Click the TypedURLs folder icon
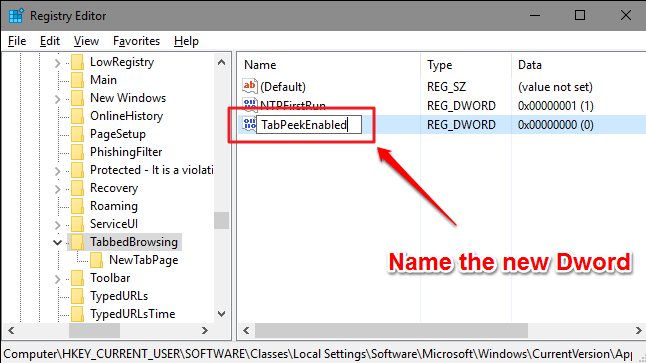Image resolution: width=646 pixels, height=363 pixels. tap(77, 296)
